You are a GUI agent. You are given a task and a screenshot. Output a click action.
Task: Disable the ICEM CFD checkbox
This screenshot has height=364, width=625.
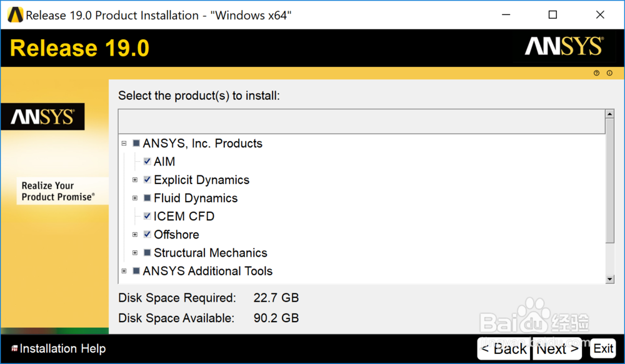146,216
